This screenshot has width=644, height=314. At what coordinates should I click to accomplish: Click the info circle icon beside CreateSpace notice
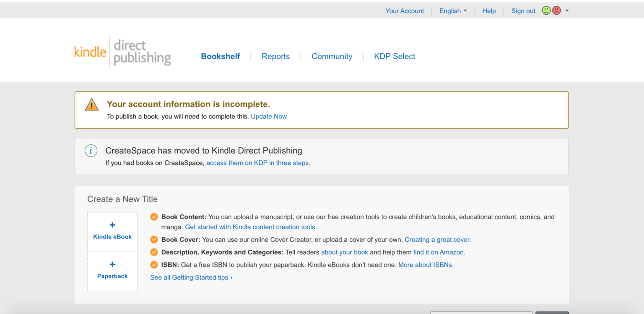point(91,150)
